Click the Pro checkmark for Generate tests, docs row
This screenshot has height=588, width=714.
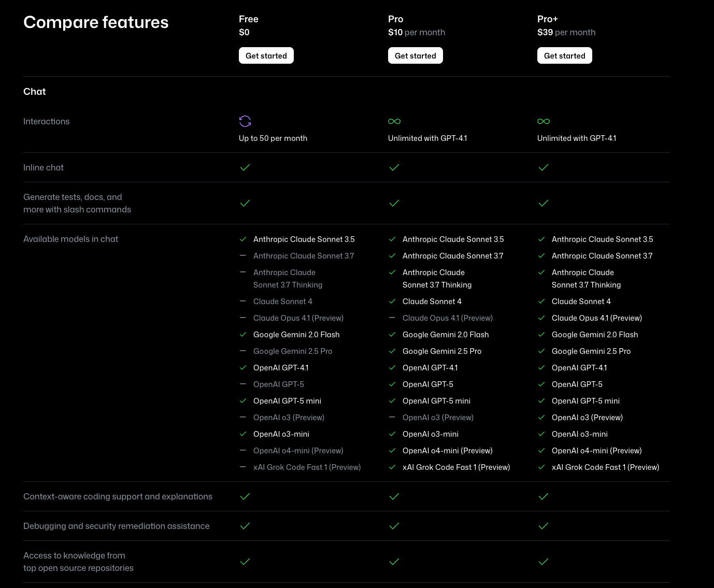pos(394,203)
